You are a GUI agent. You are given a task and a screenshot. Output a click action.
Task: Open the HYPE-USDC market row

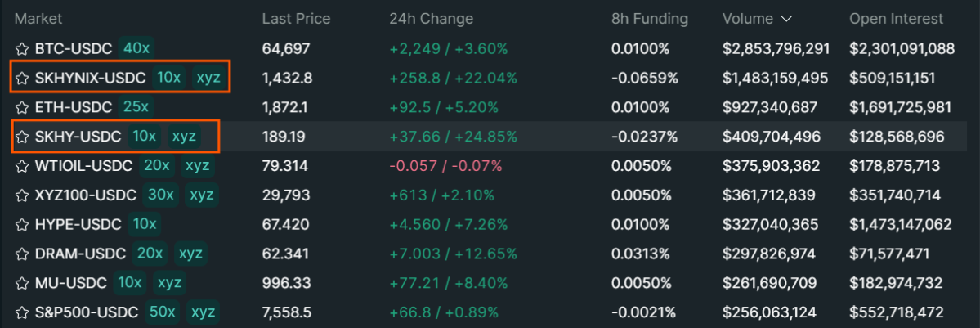coord(490,224)
